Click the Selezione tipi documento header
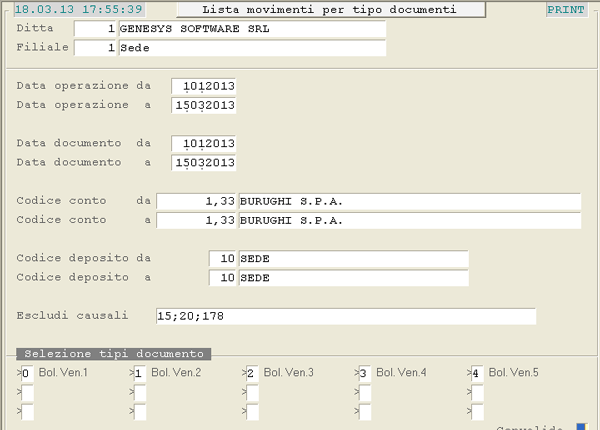 112,354
